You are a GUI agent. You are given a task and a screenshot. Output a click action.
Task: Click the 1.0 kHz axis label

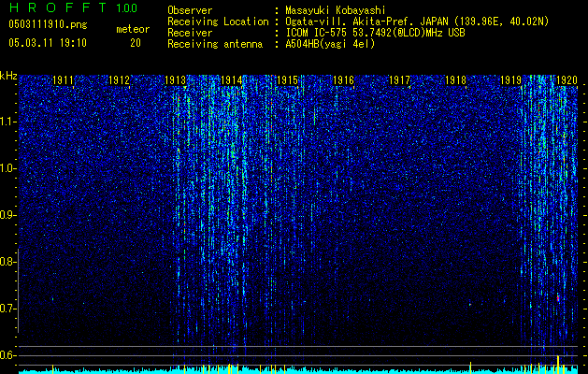coord(7,168)
